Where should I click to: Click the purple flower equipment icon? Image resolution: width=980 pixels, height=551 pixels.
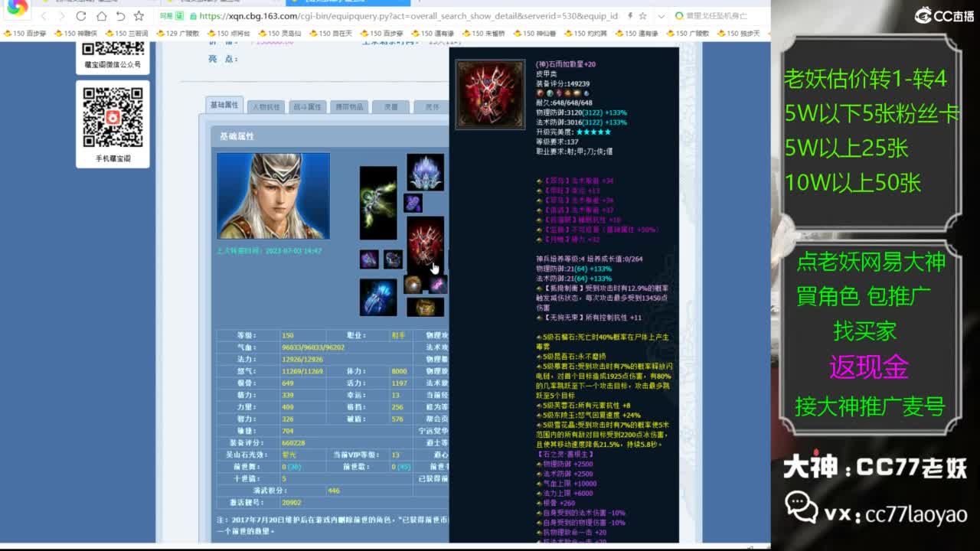click(x=412, y=203)
